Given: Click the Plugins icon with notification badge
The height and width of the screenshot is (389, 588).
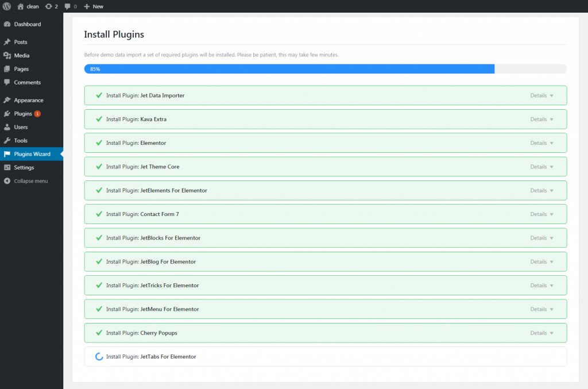Looking at the screenshot, I should pos(9,114).
